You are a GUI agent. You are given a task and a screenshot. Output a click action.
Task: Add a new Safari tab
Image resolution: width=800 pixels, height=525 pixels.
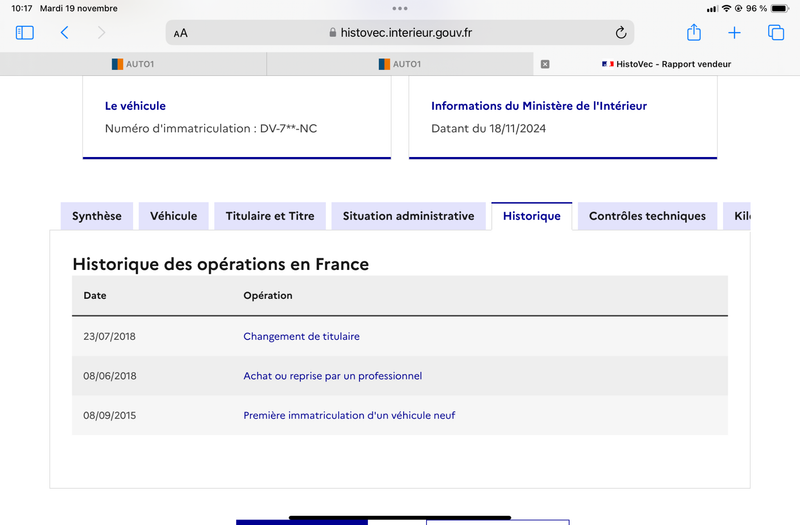(734, 33)
